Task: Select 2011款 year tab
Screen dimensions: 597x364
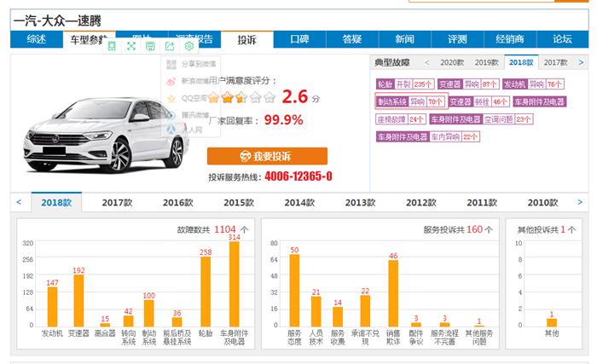Action: (482, 203)
